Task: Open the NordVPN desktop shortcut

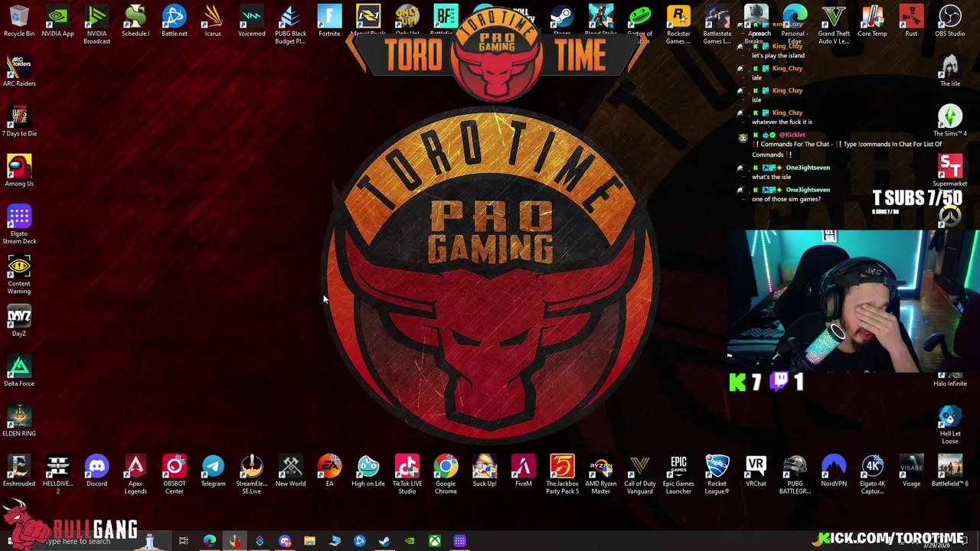Action: coord(834,471)
